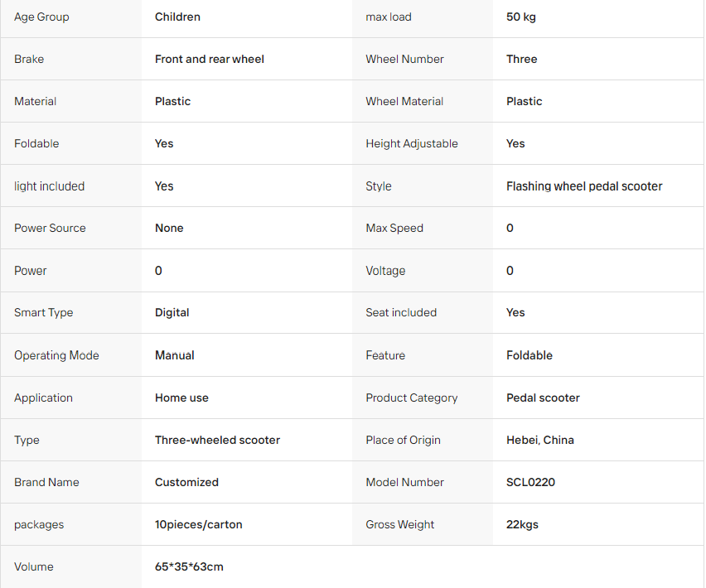Select the '50 kg' max load value
The width and height of the screenshot is (706, 588).
[x=520, y=17]
